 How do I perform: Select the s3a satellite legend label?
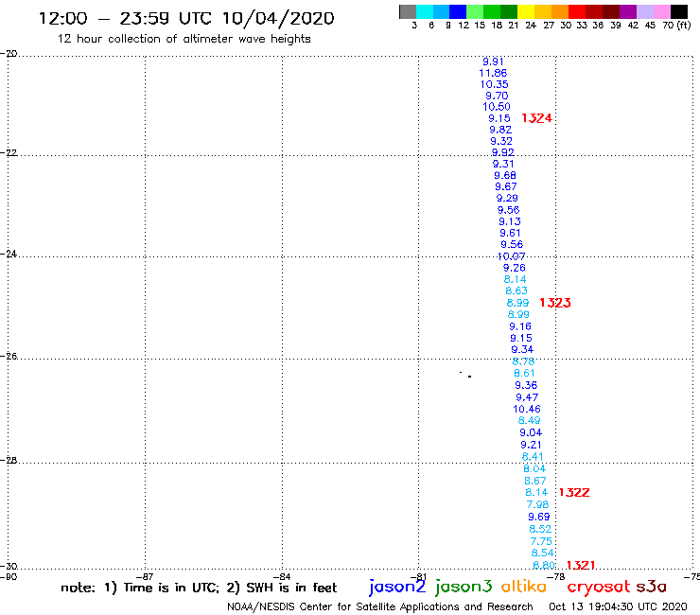(x=652, y=587)
